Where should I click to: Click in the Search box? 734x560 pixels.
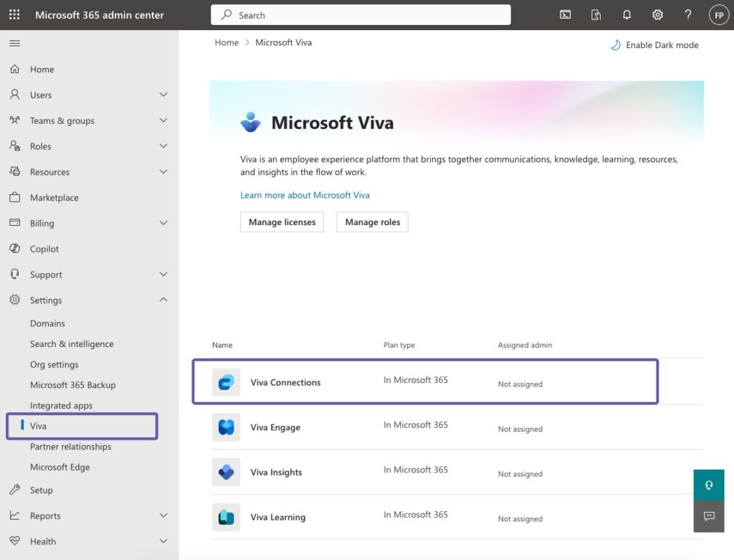361,15
